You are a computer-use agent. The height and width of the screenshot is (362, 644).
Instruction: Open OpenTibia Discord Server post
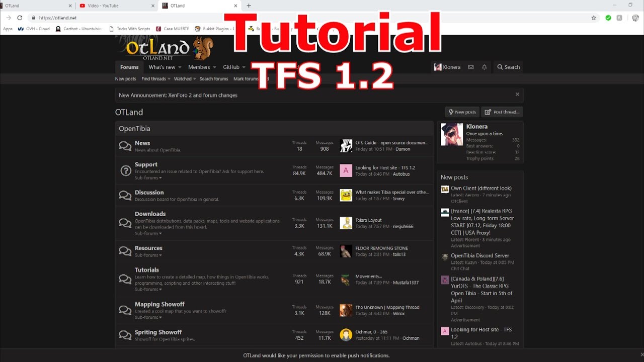click(x=480, y=256)
